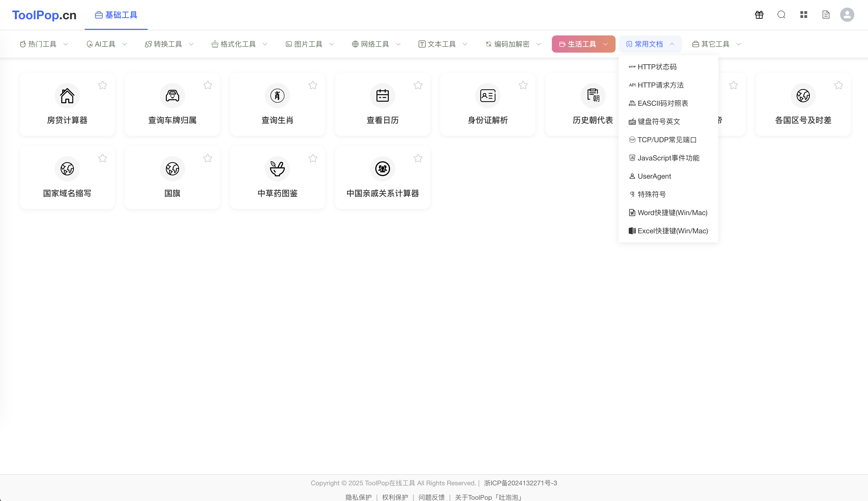Click the search icon in the header
The width and height of the screenshot is (868, 501).
point(781,14)
